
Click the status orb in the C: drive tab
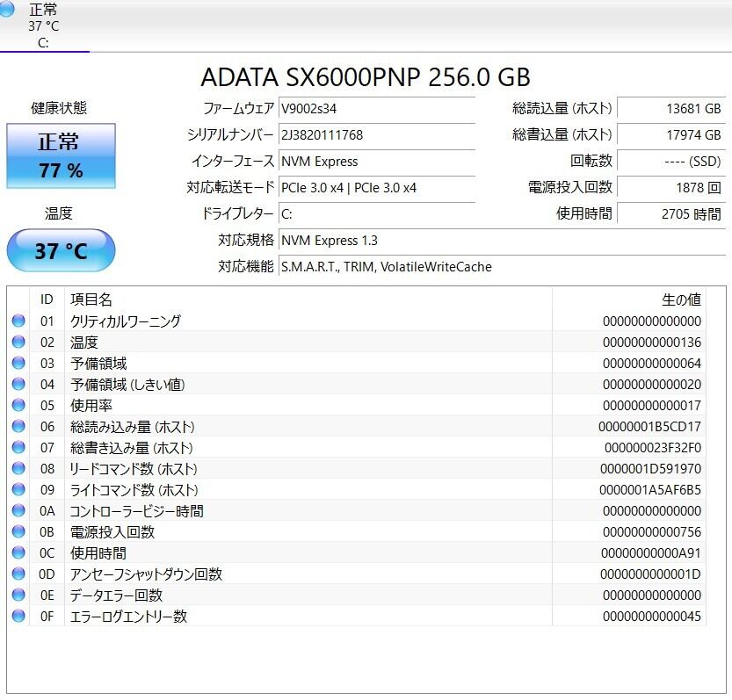[x=7, y=7]
